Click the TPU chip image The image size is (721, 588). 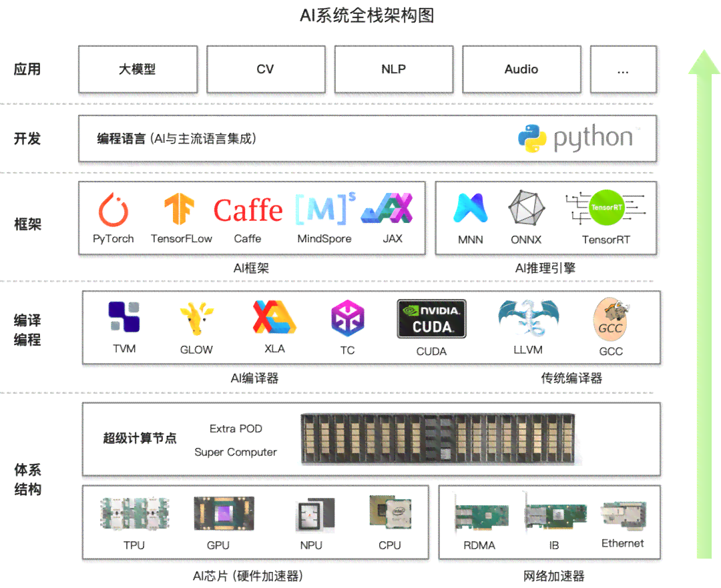point(135,513)
